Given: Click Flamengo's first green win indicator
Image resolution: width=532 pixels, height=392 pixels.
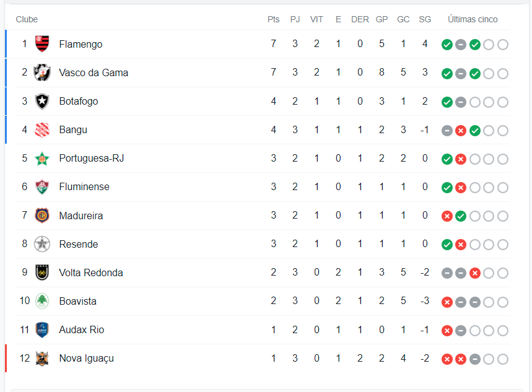Looking at the screenshot, I should click(447, 45).
